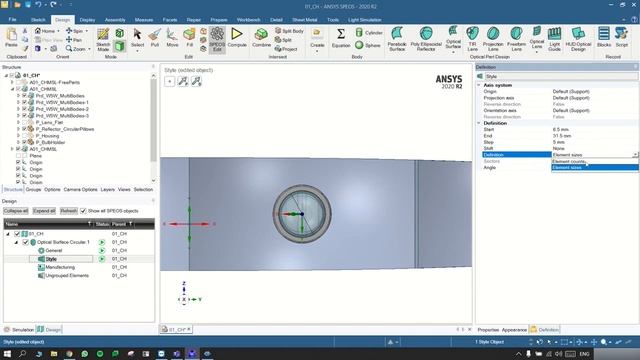Screen dimensions: 640x360
Task: Click HUD Optical Design tool
Action: (x=578, y=39)
